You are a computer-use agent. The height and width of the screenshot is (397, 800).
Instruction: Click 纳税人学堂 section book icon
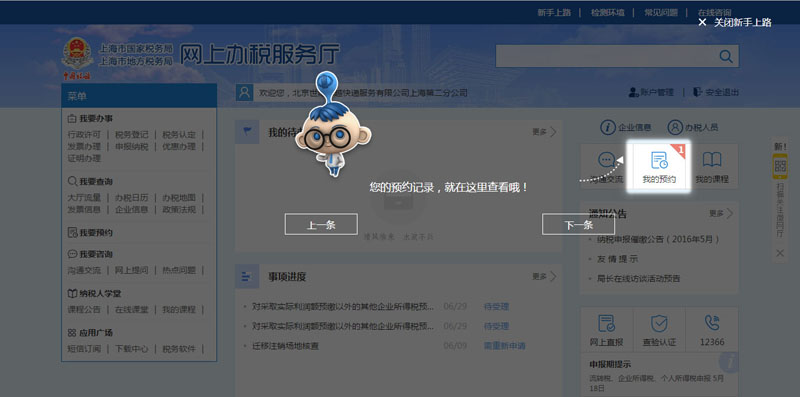coord(72,293)
